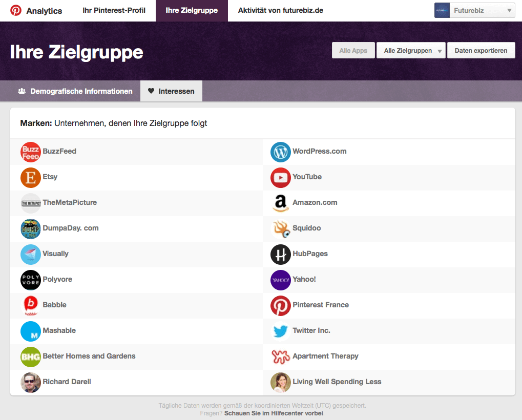Switch to Demografische Informationen tab
This screenshot has width=522, height=420.
click(x=75, y=91)
